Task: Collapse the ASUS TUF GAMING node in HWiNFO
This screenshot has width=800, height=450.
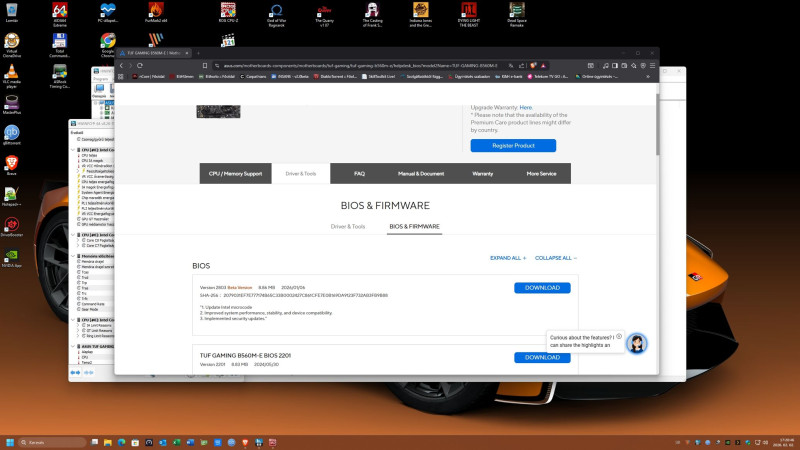Action: (x=73, y=346)
